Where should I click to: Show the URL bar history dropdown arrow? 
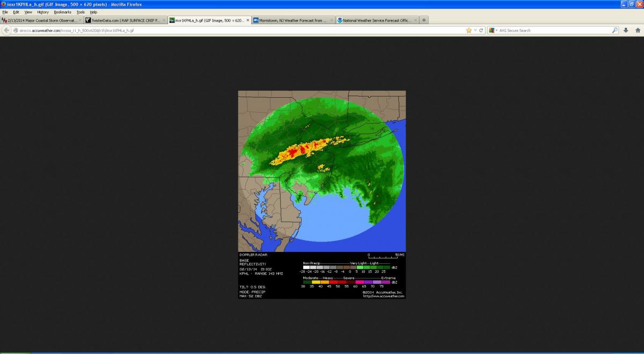pos(475,31)
